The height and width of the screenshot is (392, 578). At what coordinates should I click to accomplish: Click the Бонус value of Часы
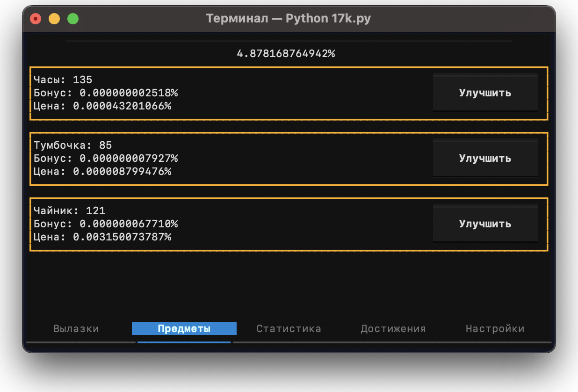(129, 93)
